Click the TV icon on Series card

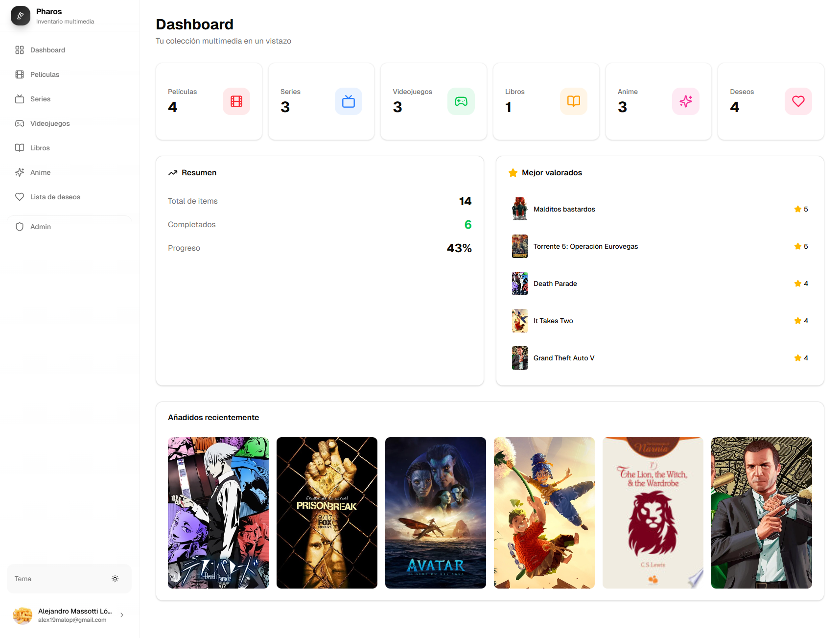point(349,101)
